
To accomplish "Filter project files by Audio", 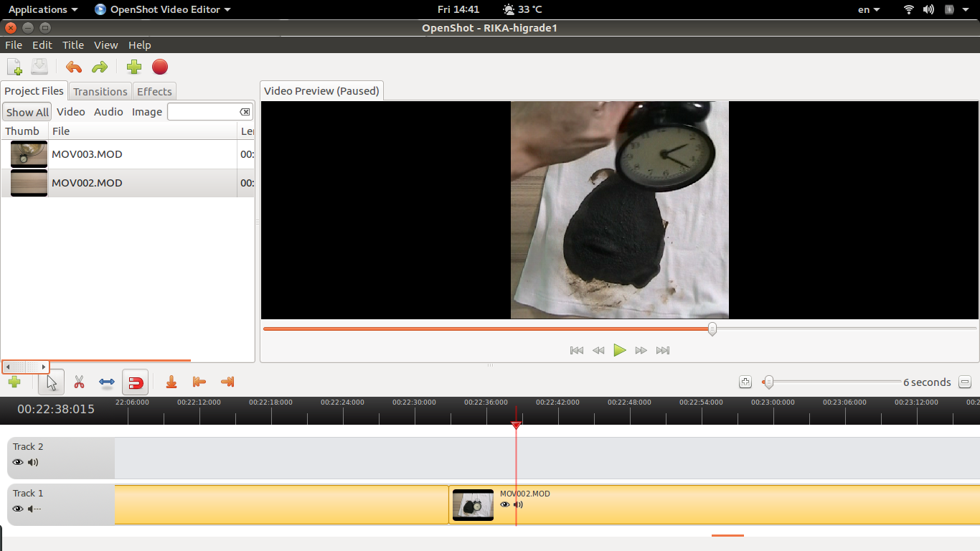I will pyautogui.click(x=108, y=112).
